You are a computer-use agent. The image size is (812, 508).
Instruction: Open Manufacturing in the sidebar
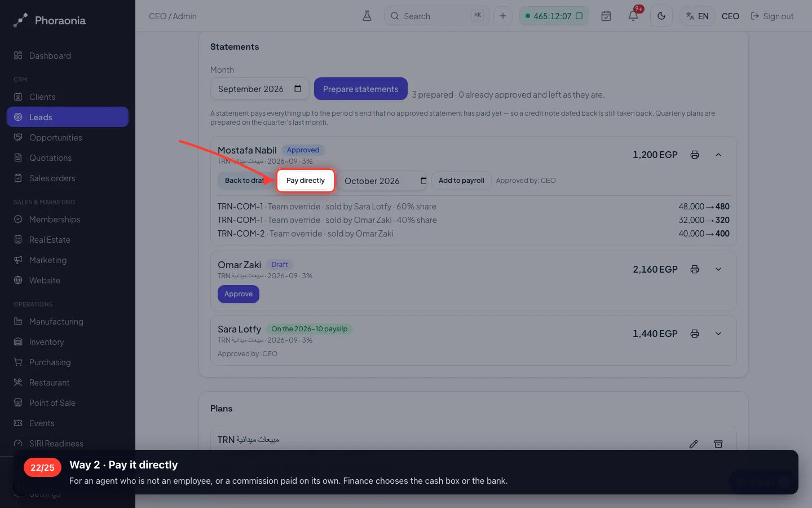tap(68, 321)
